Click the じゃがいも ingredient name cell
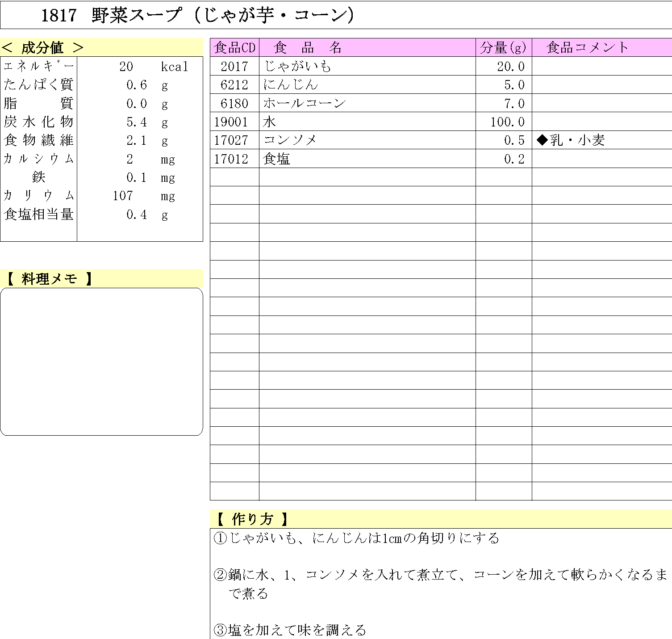672x639 pixels. (x=297, y=66)
